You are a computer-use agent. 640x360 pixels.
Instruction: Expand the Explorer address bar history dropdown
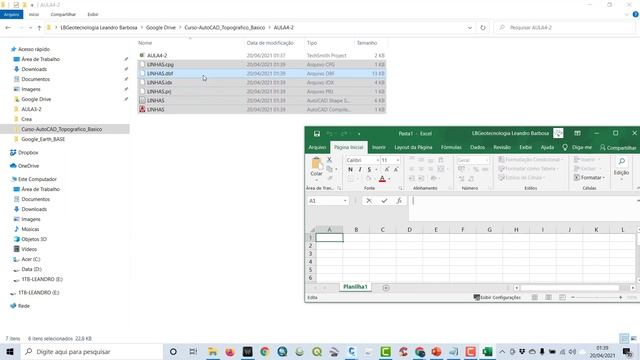[470, 27]
